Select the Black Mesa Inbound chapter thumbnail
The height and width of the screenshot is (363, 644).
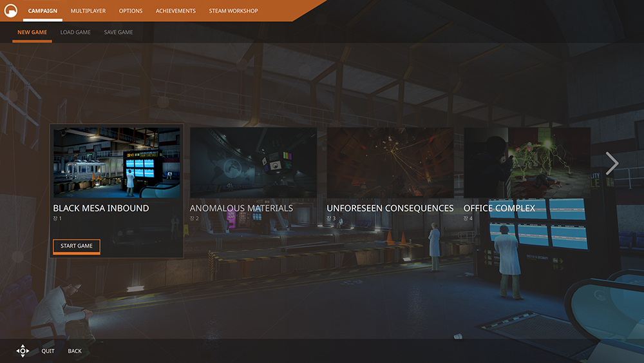(x=117, y=162)
